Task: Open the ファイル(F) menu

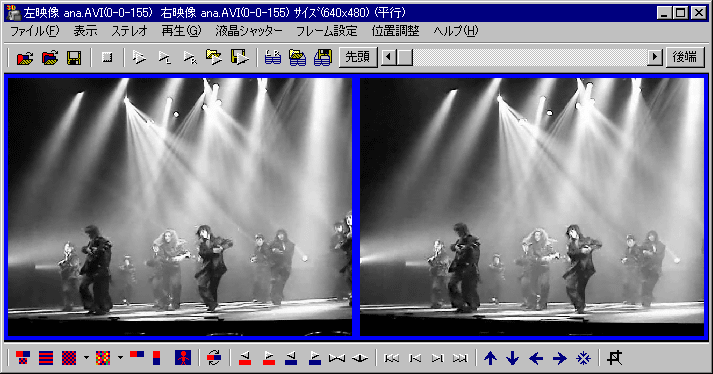Action: point(35,31)
